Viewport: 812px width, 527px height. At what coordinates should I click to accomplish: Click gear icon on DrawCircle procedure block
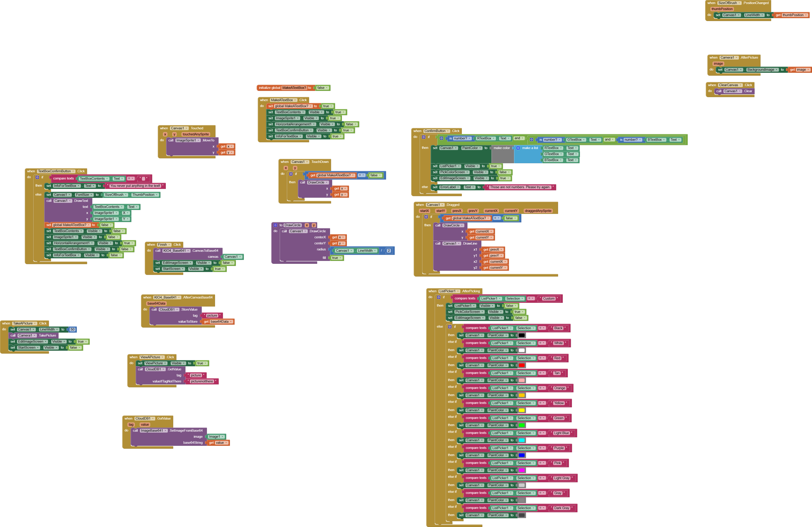275,225
